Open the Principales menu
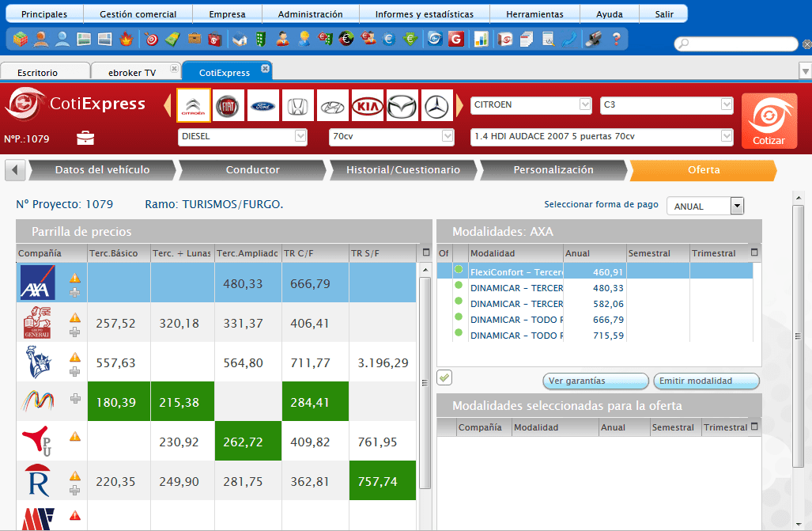Image resolution: width=812 pixels, height=531 pixels. click(44, 14)
